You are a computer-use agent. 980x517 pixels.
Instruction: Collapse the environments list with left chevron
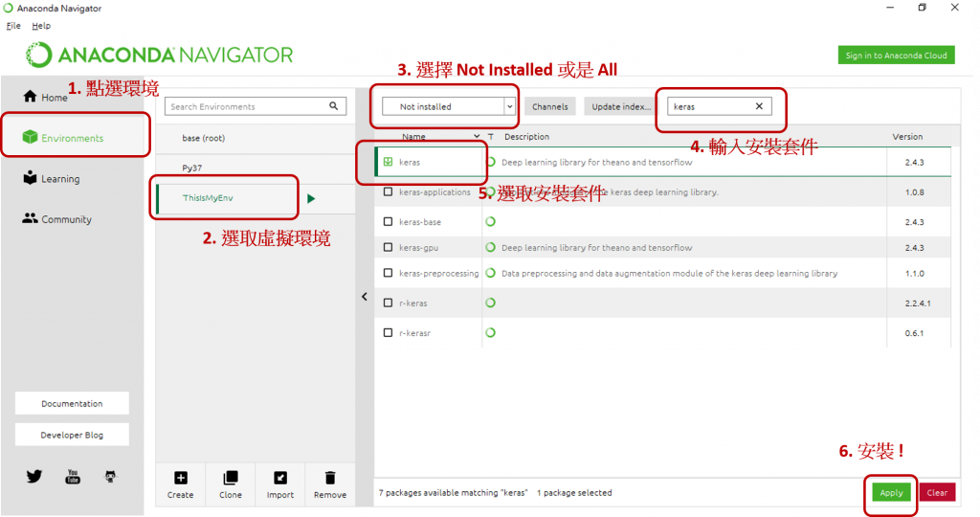(365, 297)
